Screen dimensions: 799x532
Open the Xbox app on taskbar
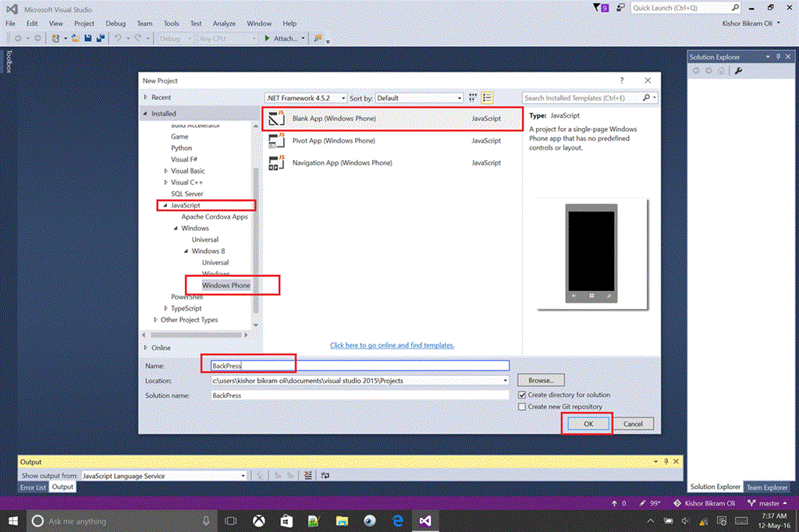pyautogui.click(x=259, y=521)
